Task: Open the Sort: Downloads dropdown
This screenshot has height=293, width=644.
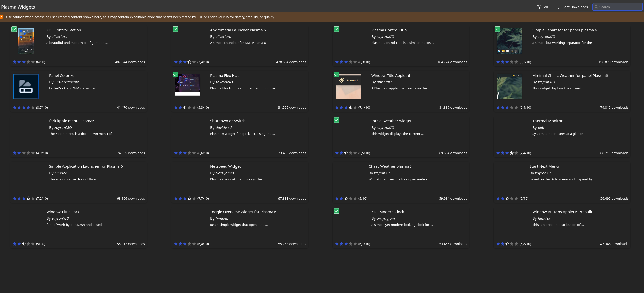Action: (x=575, y=7)
